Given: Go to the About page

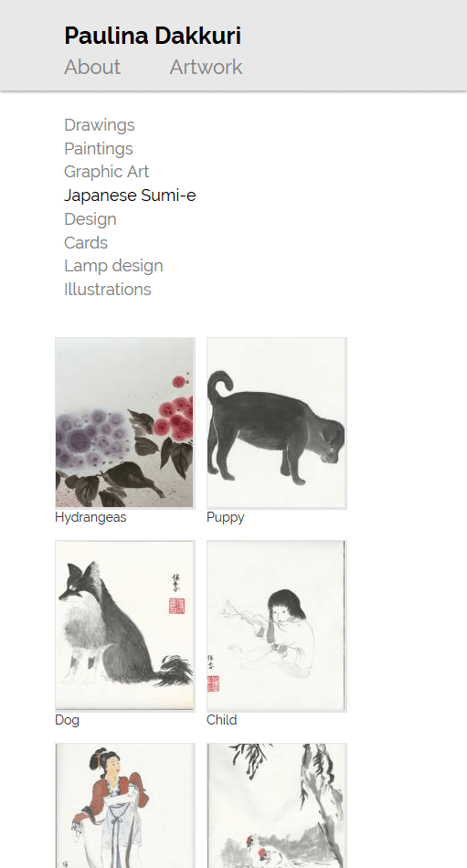Looking at the screenshot, I should [x=92, y=67].
